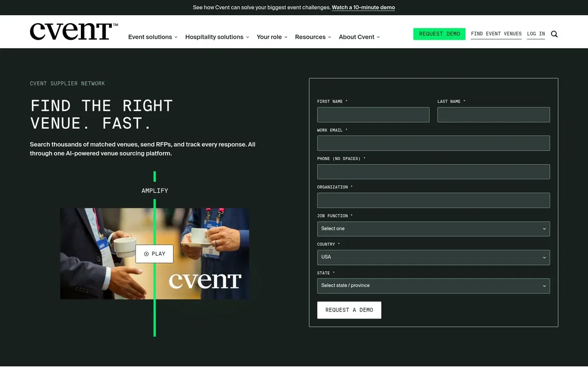The width and height of the screenshot is (588, 368).
Task: Open the Your role menu
Action: tap(272, 37)
